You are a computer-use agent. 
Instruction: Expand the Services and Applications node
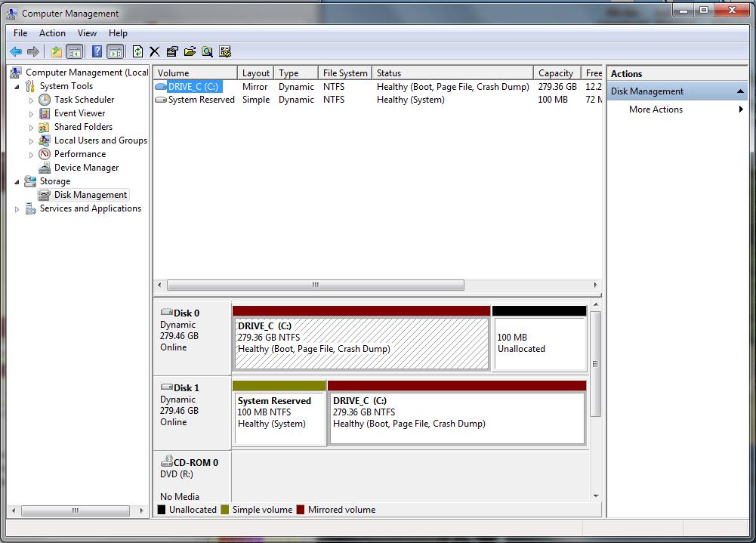[x=17, y=209]
